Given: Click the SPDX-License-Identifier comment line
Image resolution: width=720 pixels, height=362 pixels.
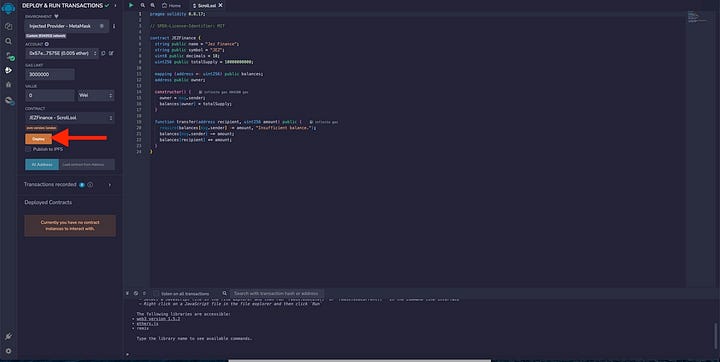Looking at the screenshot, I should click(187, 26).
